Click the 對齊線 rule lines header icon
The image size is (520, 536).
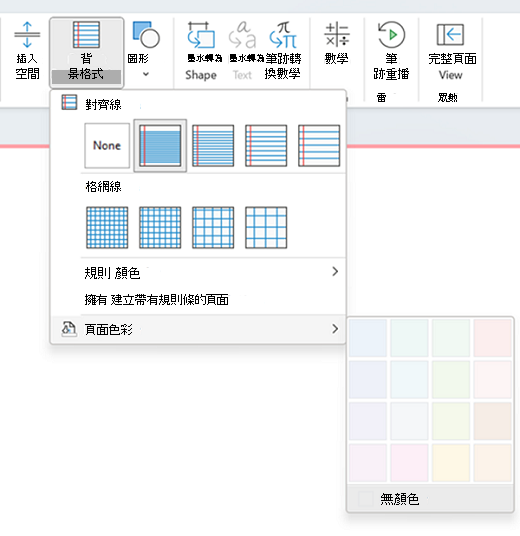tap(69, 103)
